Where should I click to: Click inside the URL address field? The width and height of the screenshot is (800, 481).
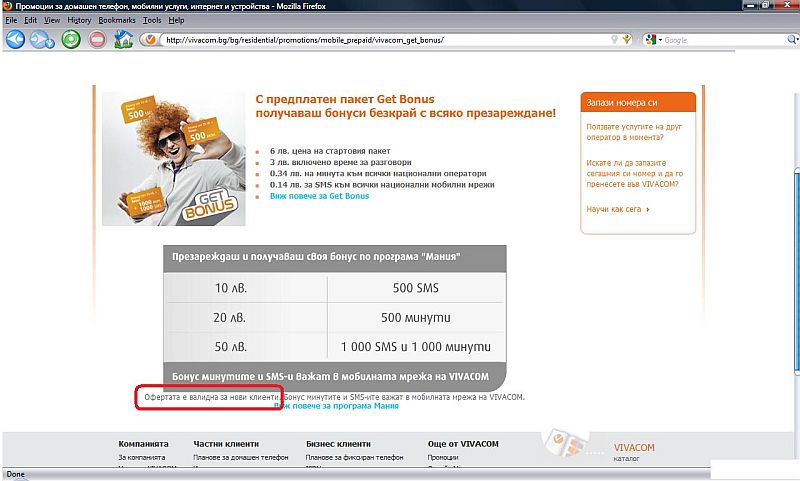(x=380, y=40)
